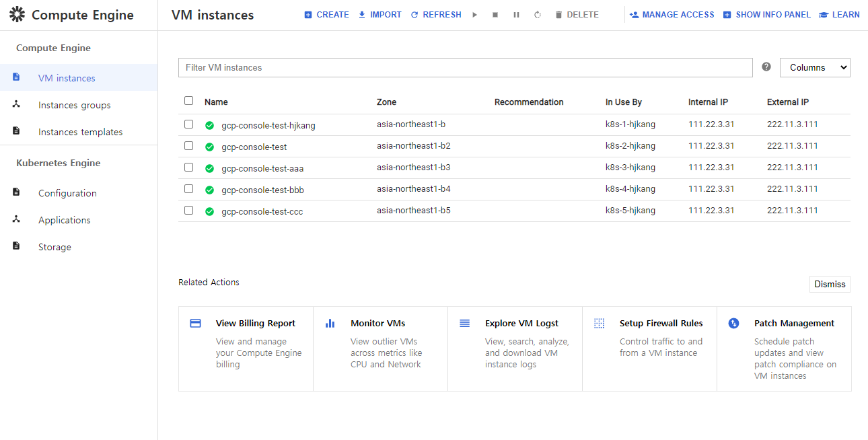Click the In Use By column header

(624, 102)
